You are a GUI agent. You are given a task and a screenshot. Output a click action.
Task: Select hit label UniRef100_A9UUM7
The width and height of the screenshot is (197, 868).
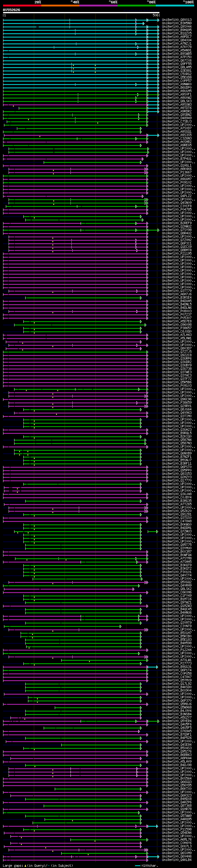point(177,179)
